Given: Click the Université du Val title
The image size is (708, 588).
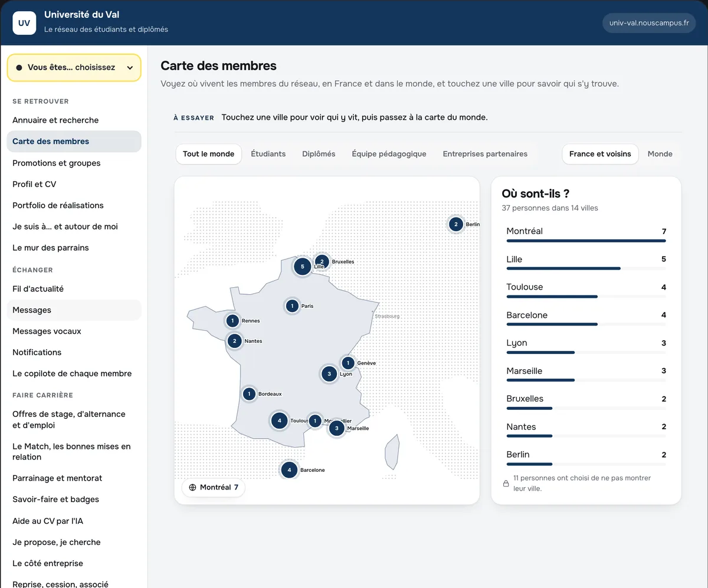Looking at the screenshot, I should click(x=81, y=15).
